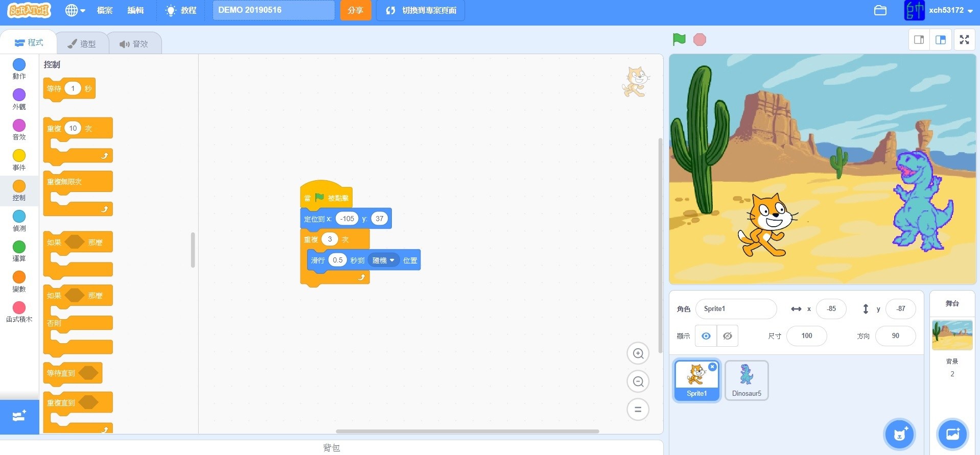The width and height of the screenshot is (980, 455).
Task: Reset workspace zoom with the equals button
Action: [638, 410]
